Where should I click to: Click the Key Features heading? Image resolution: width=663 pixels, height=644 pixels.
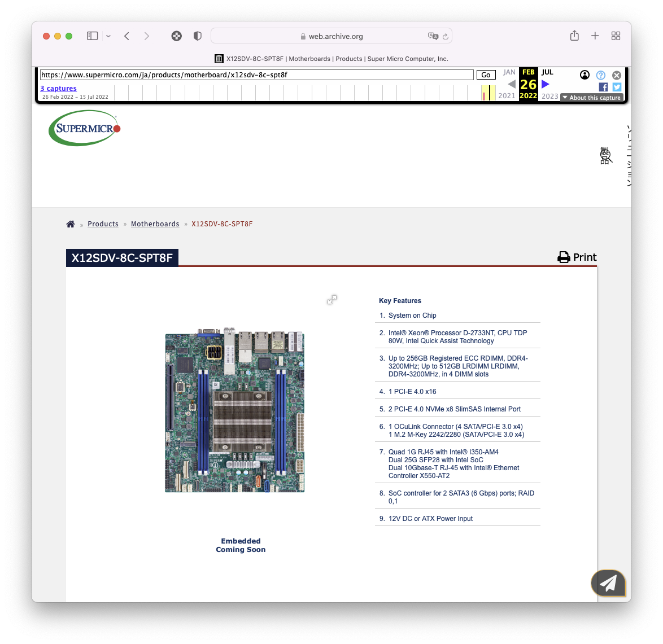pos(400,300)
